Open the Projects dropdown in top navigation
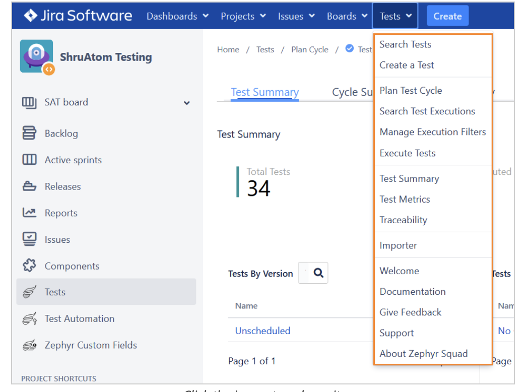The width and height of the screenshot is (532, 392). [243, 16]
